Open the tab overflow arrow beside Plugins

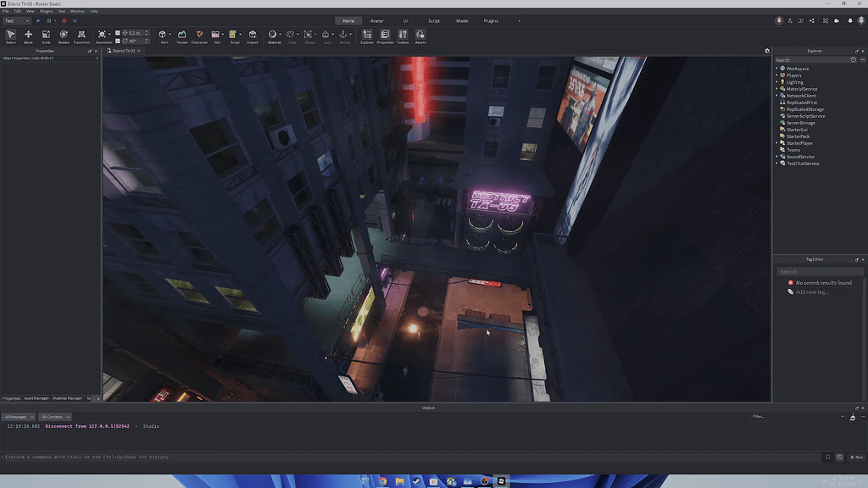[520, 21]
